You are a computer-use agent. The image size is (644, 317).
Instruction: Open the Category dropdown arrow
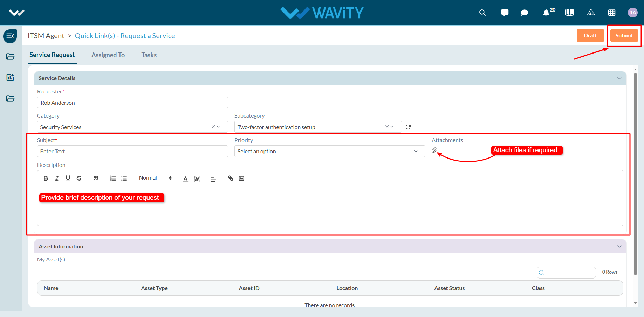pos(218,127)
